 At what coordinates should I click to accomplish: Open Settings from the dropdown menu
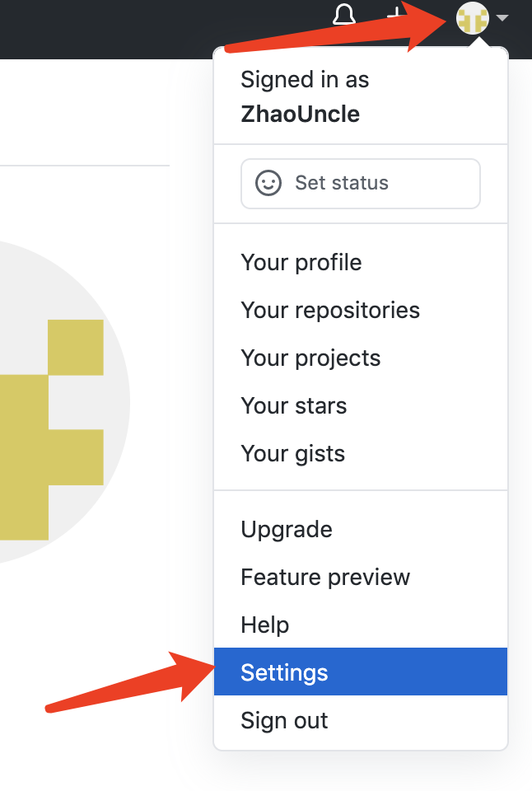click(284, 673)
